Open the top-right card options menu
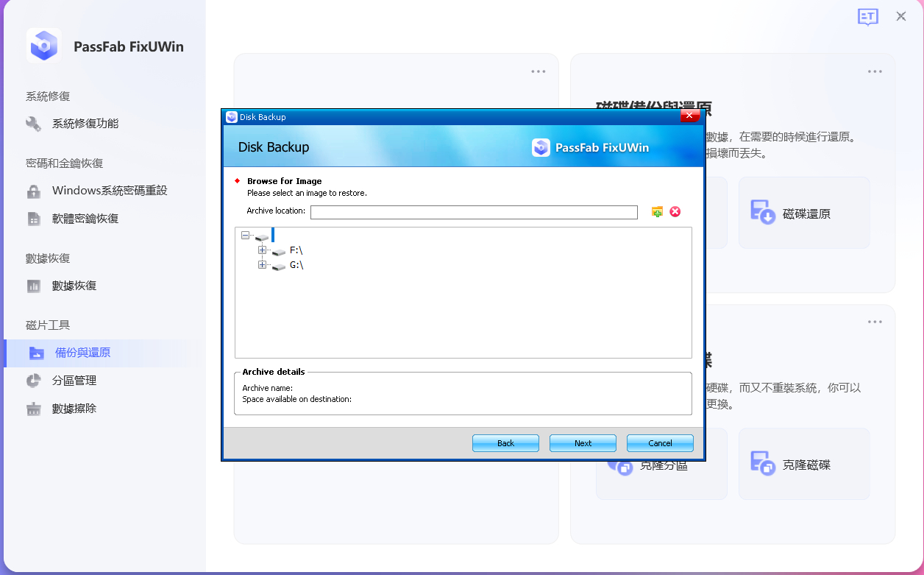Image resolution: width=924 pixels, height=575 pixels. coord(874,71)
